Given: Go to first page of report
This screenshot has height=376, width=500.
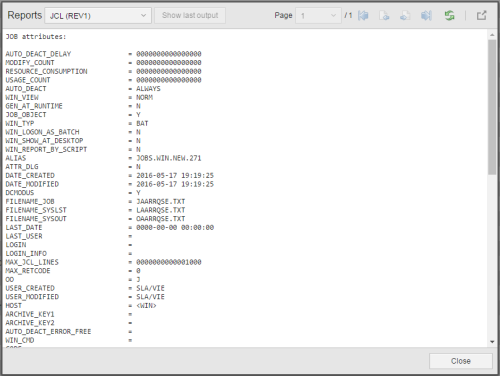Looking at the screenshot, I should click(363, 15).
